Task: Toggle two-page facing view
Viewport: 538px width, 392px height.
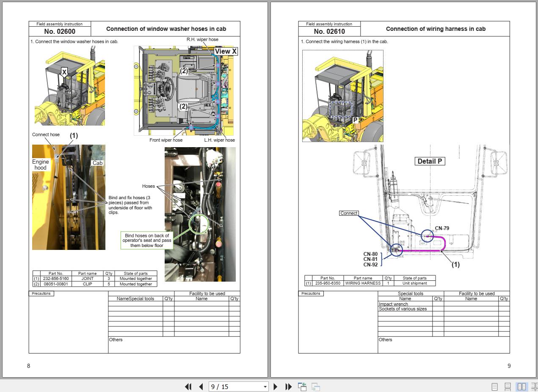Action: pos(522,387)
